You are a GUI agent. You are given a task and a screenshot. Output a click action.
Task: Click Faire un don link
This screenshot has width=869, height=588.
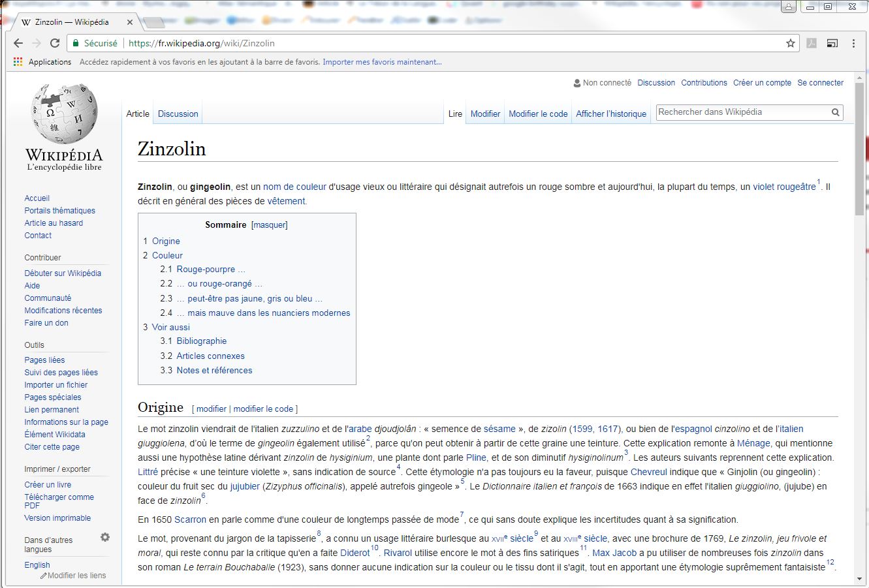(46, 323)
